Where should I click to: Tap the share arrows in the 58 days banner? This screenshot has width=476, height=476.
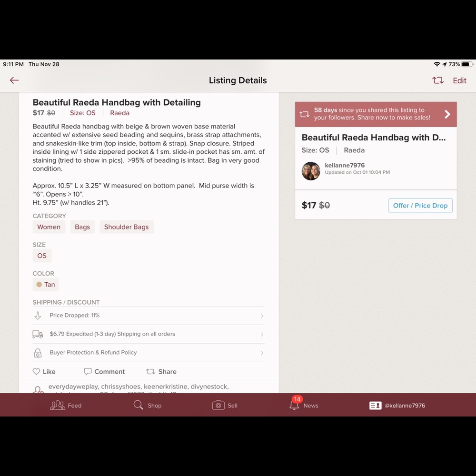tap(304, 114)
